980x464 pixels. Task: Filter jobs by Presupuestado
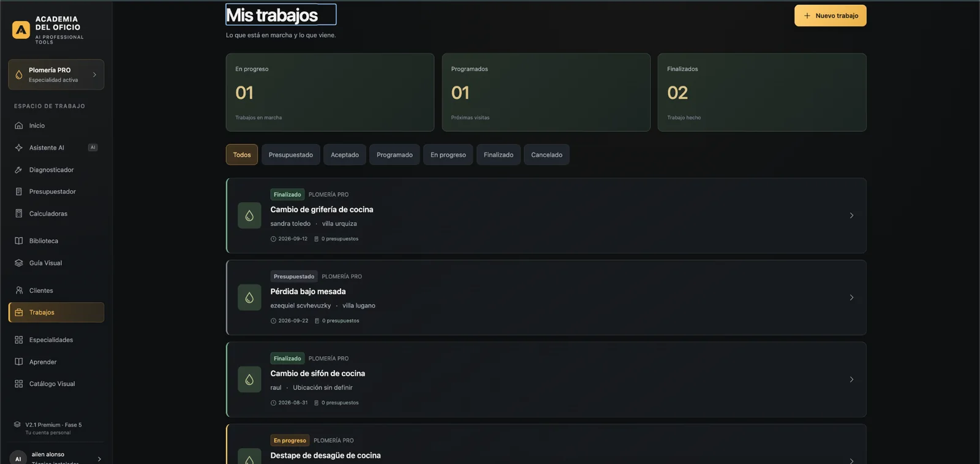coord(291,155)
